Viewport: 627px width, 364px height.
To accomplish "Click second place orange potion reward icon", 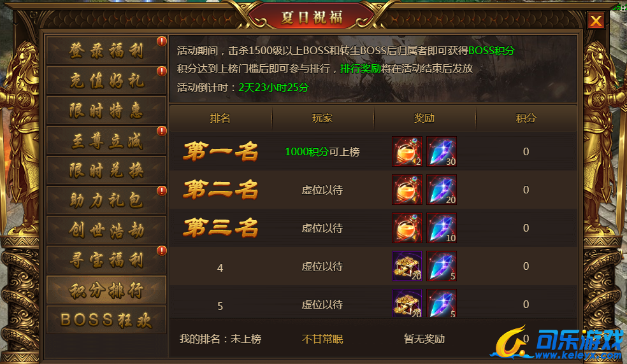I will [407, 190].
